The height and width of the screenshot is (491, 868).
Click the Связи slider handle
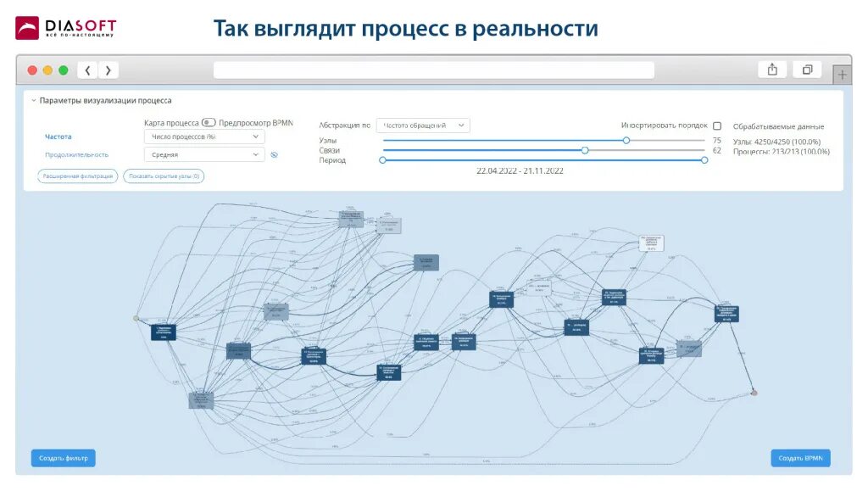[585, 151]
